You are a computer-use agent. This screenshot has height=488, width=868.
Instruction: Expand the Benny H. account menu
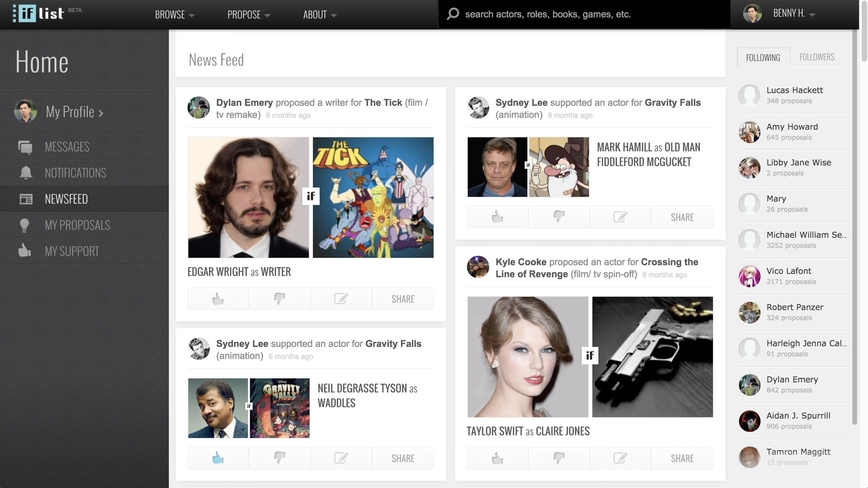tap(794, 14)
